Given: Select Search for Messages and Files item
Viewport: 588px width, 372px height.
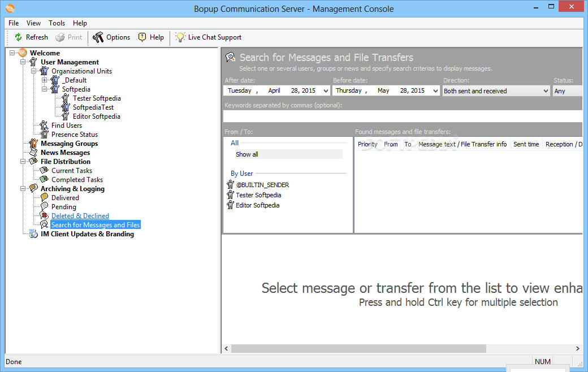Looking at the screenshot, I should [96, 224].
